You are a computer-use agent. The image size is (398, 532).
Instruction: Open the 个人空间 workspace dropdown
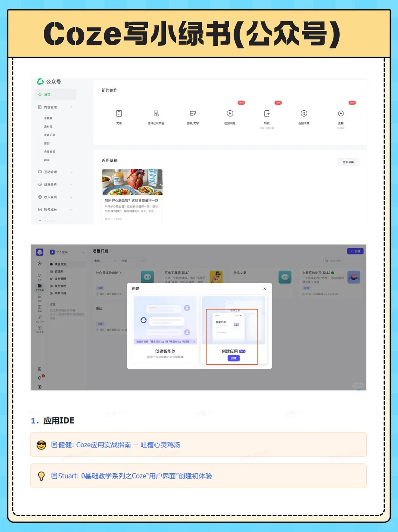click(x=67, y=252)
